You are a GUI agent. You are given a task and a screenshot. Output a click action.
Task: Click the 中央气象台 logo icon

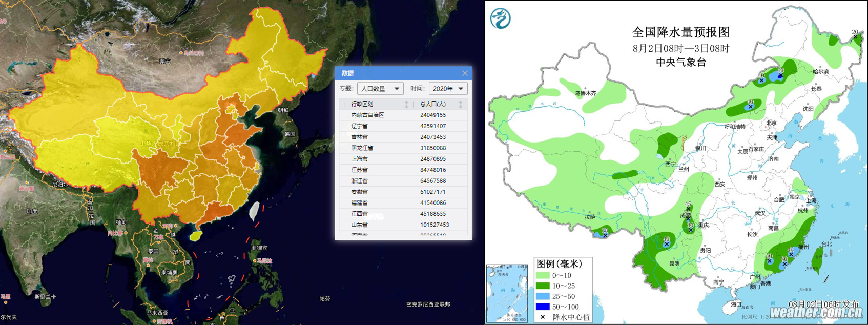point(501,18)
